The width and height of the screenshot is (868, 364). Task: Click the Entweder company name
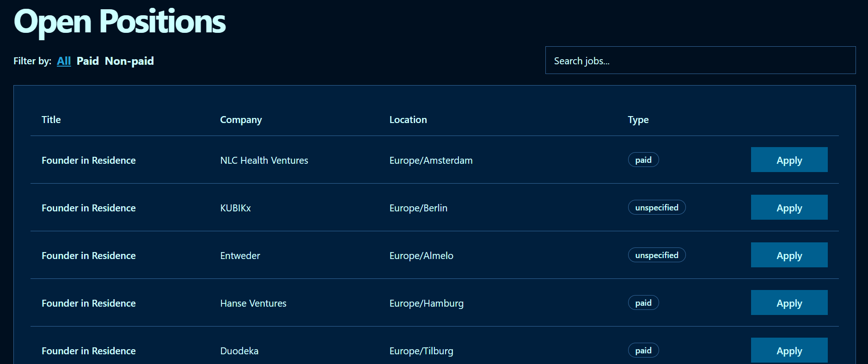coord(240,256)
